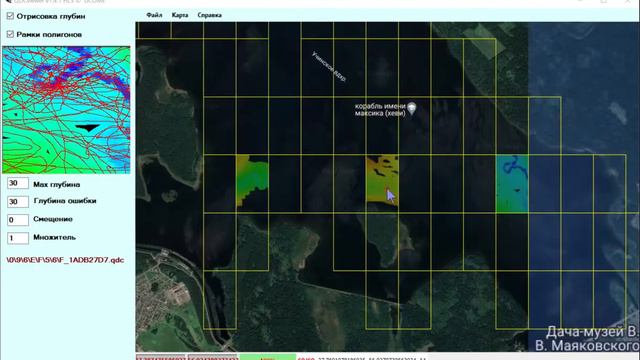The image size is (640, 360).
Task: Open the Файл menu
Action: [154, 15]
